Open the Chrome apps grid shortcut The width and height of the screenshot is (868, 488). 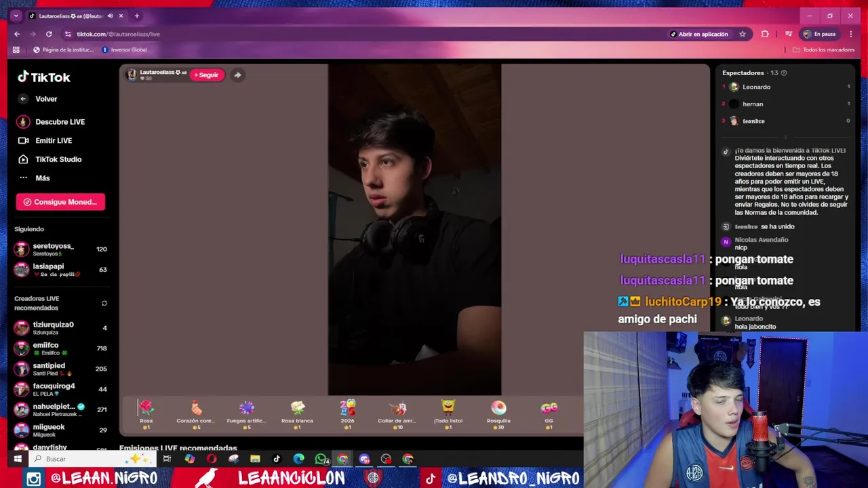click(16, 49)
